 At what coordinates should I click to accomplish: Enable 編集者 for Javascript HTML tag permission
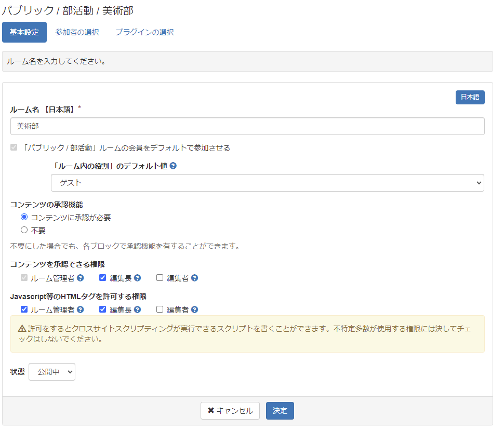160,310
